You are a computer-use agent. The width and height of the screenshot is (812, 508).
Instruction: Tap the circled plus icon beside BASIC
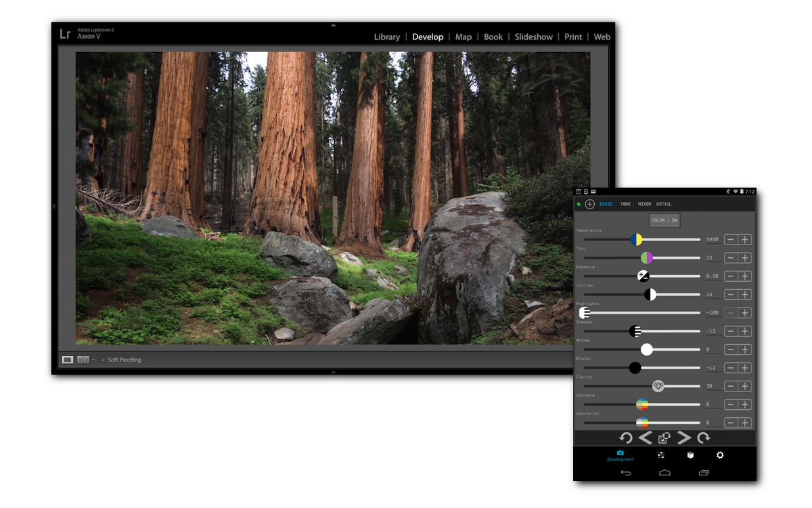click(x=589, y=204)
